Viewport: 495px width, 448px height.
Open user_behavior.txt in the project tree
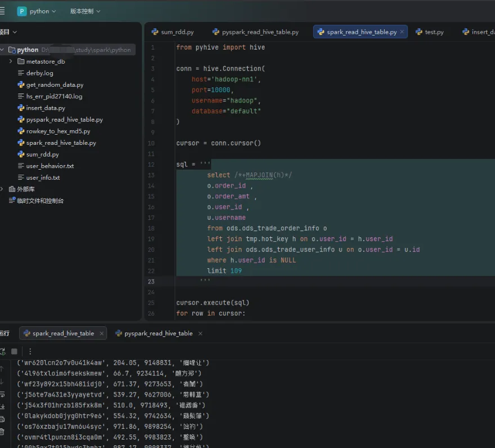coord(50,166)
